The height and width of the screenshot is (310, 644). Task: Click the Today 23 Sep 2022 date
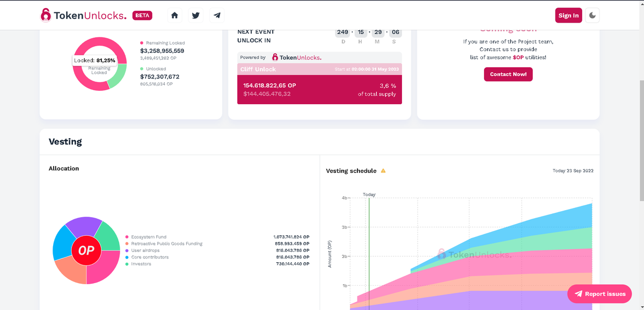[x=573, y=171]
